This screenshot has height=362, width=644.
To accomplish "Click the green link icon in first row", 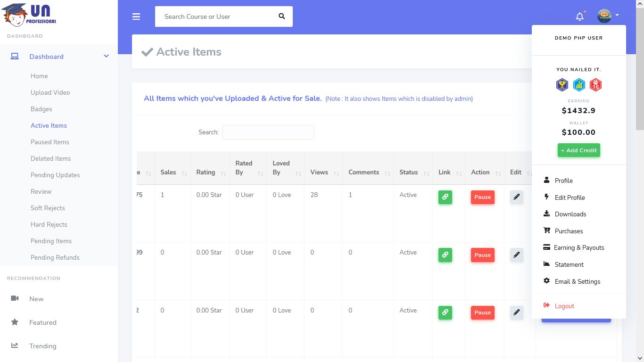I will point(445,197).
